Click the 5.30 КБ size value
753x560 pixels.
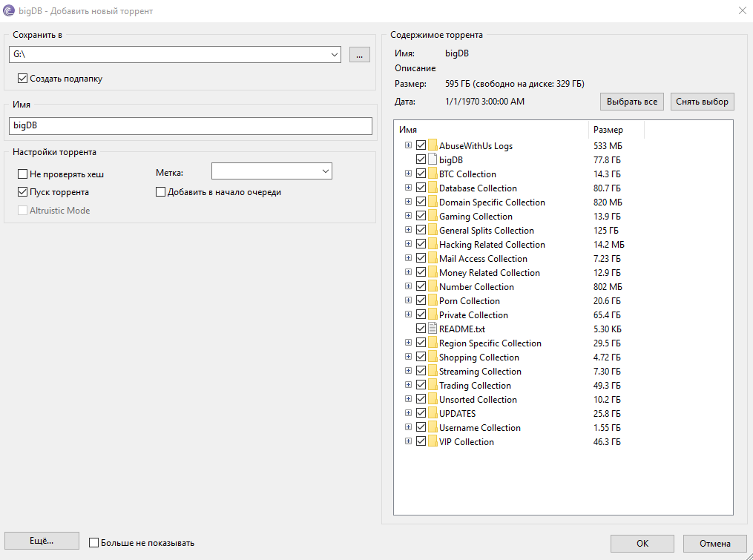coord(607,329)
